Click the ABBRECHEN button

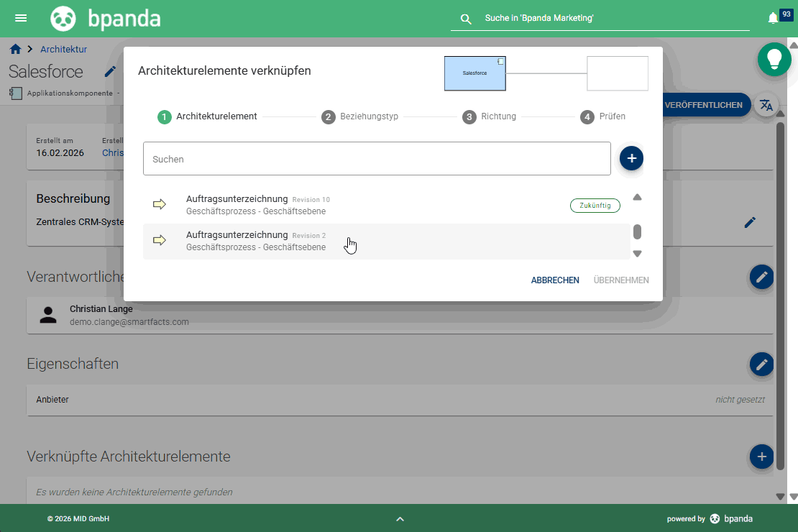(x=554, y=280)
